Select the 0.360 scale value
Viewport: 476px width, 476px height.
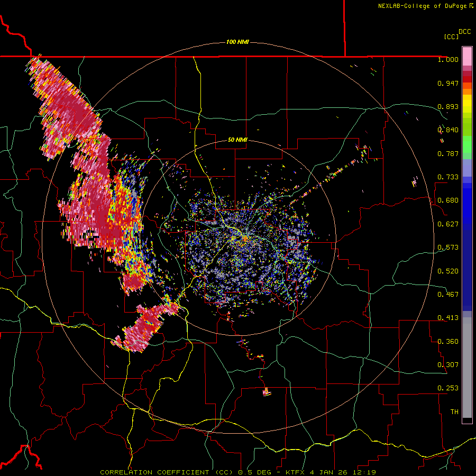tap(448, 342)
